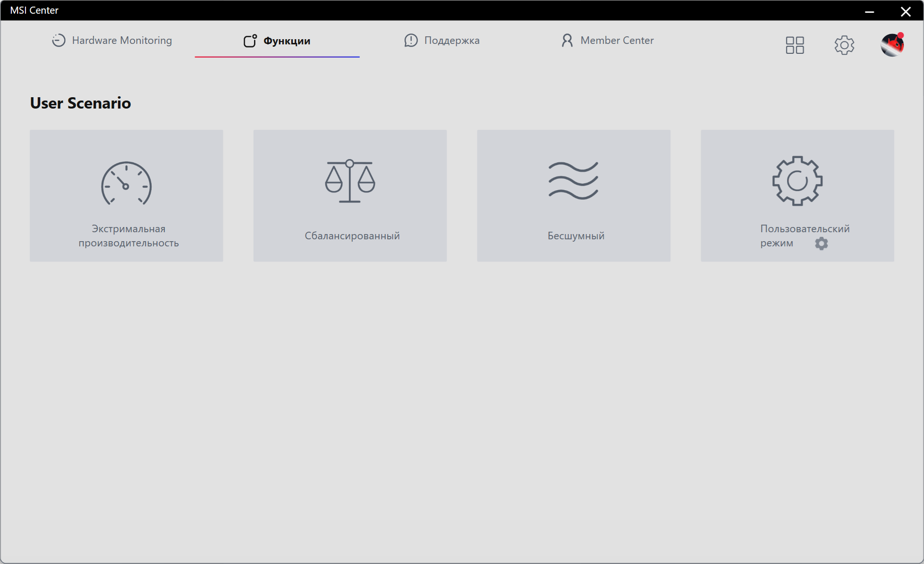Click the Member Center person icon
The height and width of the screenshot is (564, 924).
(567, 41)
